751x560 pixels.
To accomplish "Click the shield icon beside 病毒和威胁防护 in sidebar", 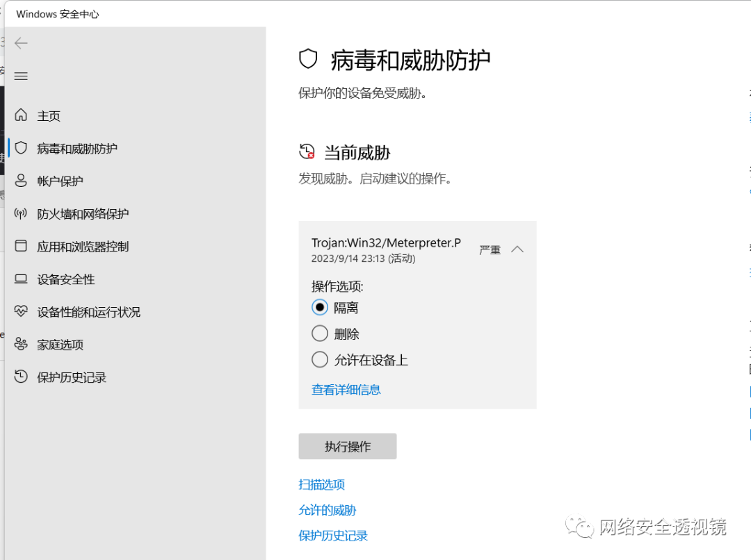I will [21, 148].
